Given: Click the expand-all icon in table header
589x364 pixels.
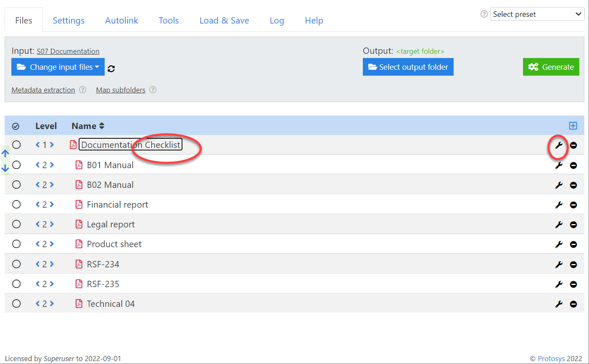Looking at the screenshot, I should coord(573,125).
